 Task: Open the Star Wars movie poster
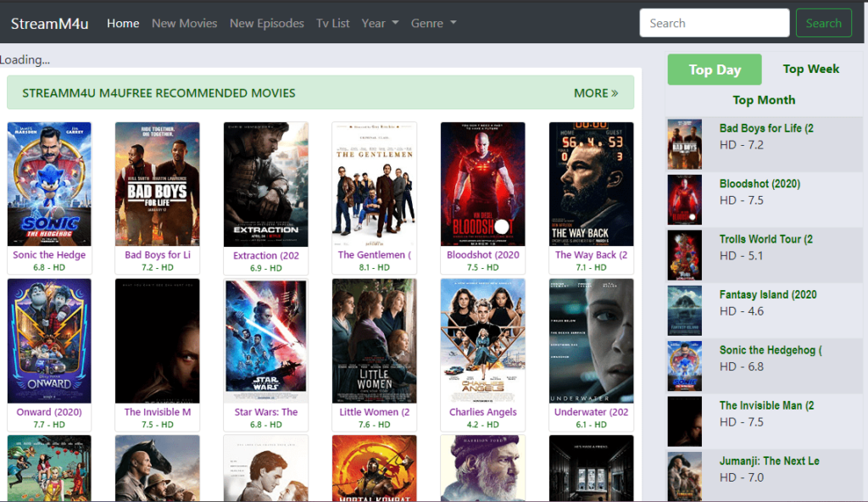point(265,341)
